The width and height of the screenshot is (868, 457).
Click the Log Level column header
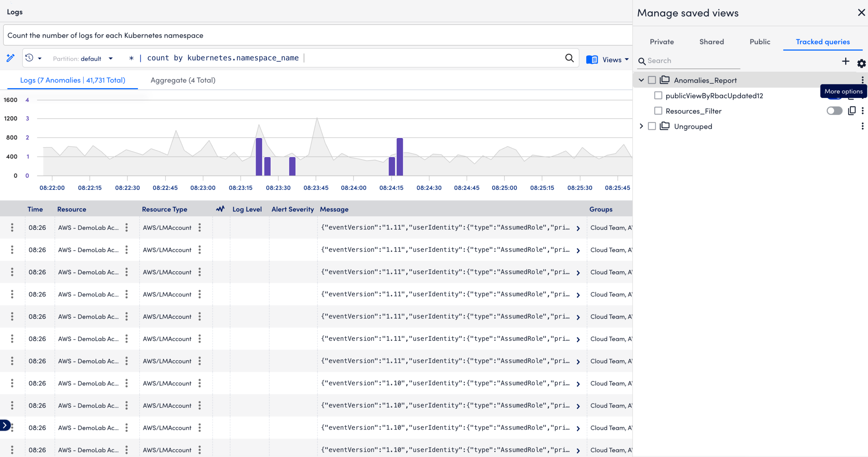[247, 209]
